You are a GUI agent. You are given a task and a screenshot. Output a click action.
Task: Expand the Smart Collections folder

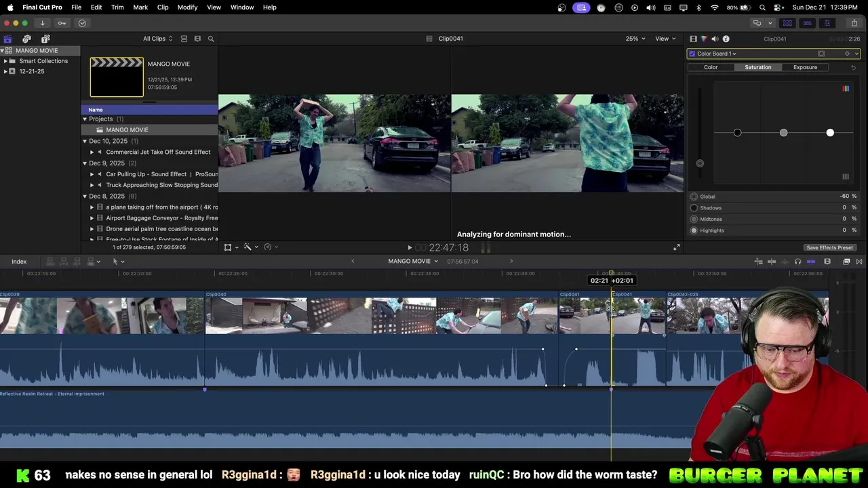[5, 61]
